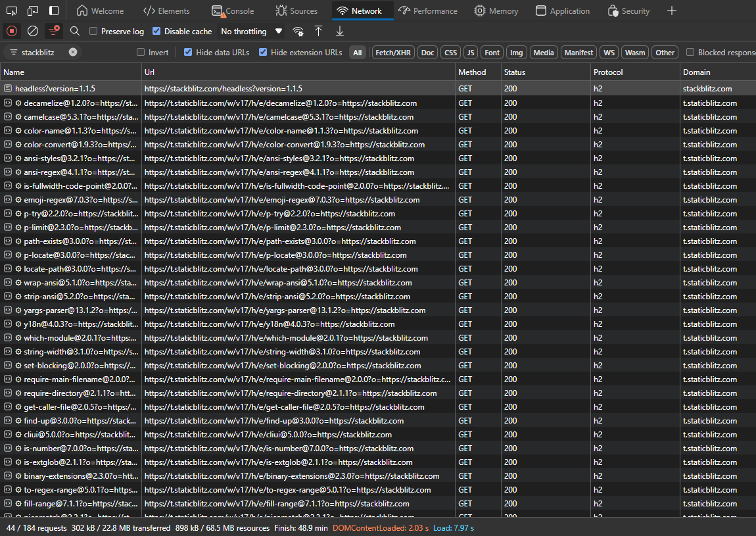Filter by Fetch/XHR requests

393,53
